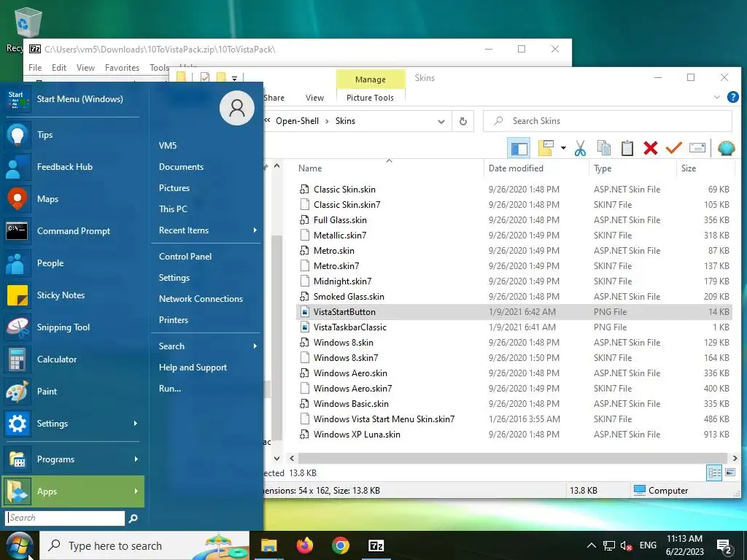Select the VistaTaskbarClassic file
The width and height of the screenshot is (747, 560).
pos(514,327)
